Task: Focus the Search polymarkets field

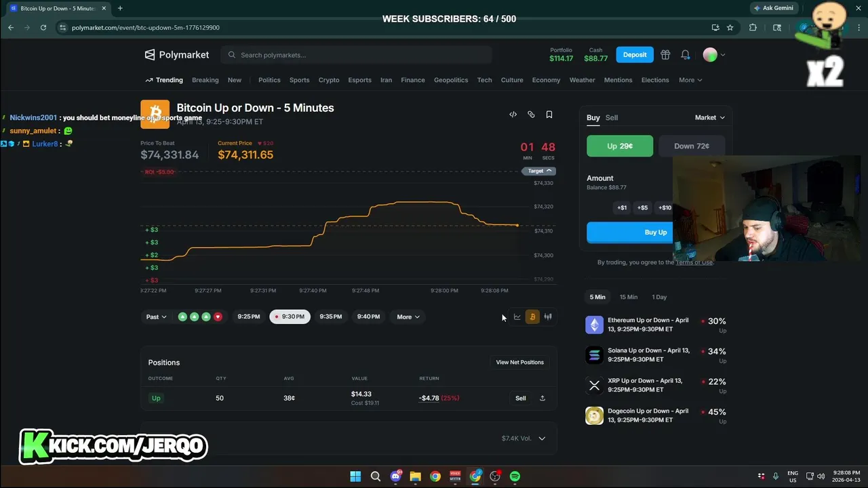Action: tap(357, 55)
